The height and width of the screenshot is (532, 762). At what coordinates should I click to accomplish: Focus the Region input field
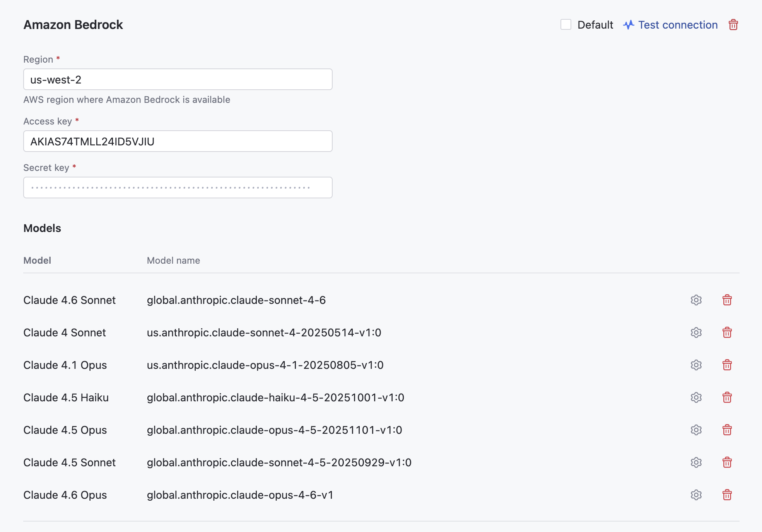point(178,79)
